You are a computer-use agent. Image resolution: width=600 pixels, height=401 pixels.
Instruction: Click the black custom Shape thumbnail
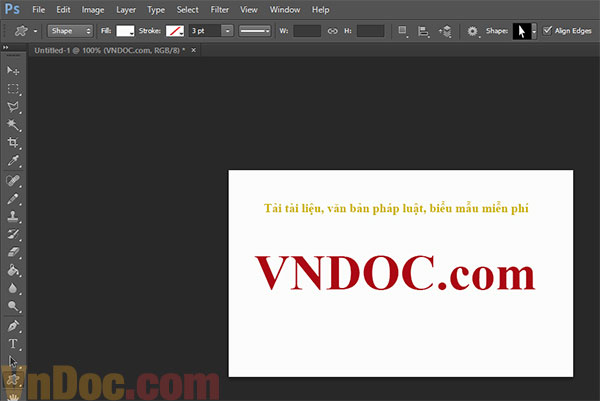522,31
